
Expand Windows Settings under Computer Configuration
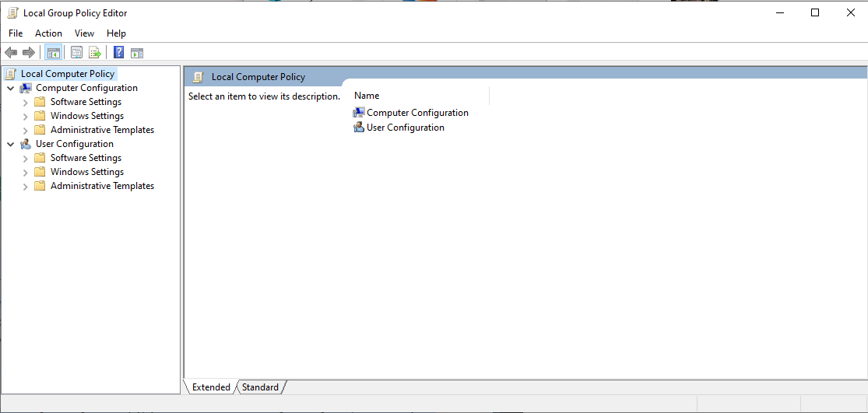pyautogui.click(x=25, y=116)
